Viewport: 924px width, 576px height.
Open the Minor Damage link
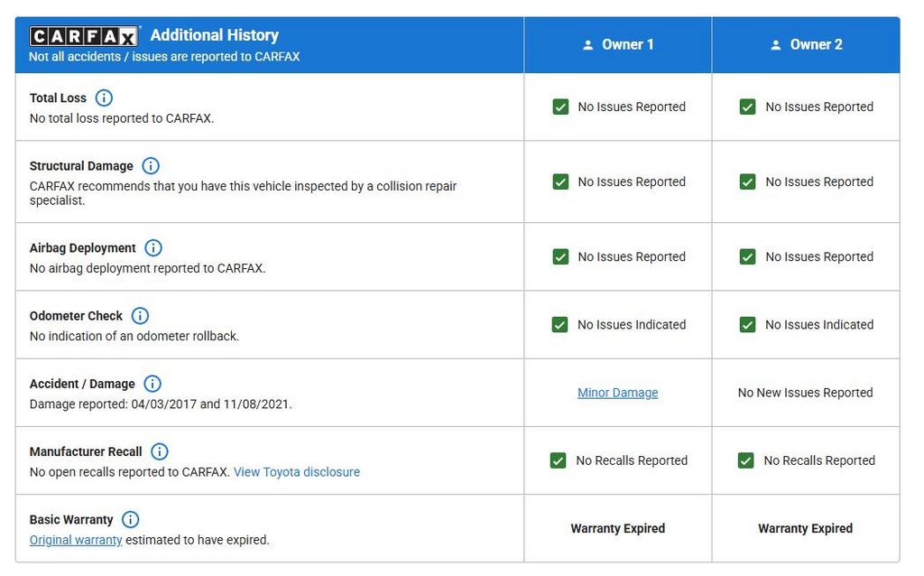click(617, 393)
